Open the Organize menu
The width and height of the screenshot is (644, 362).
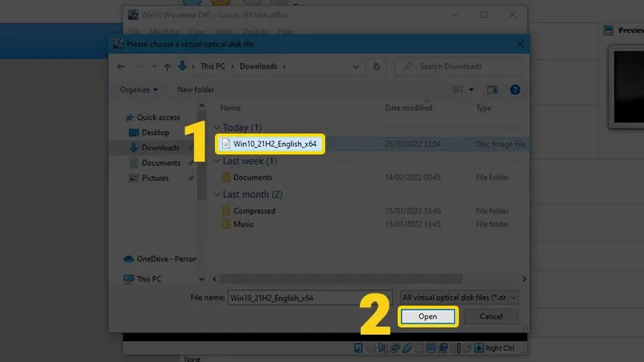(139, 89)
